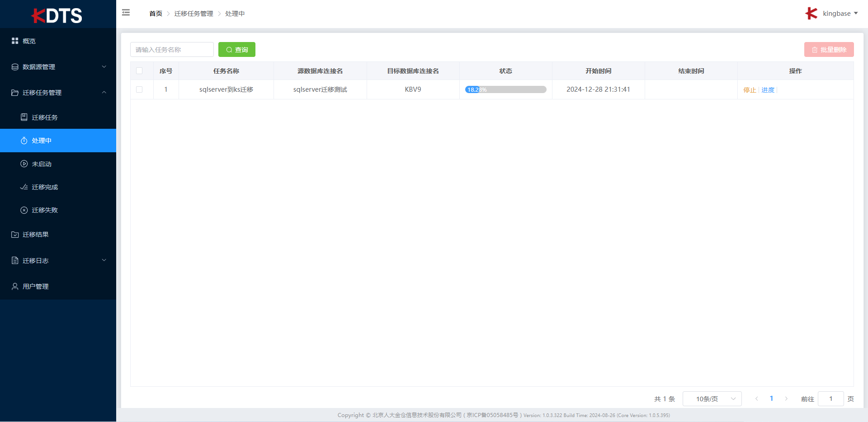Image resolution: width=868 pixels, height=422 pixels.
Task: Click the 未启动 play-circle icon
Action: [24, 164]
